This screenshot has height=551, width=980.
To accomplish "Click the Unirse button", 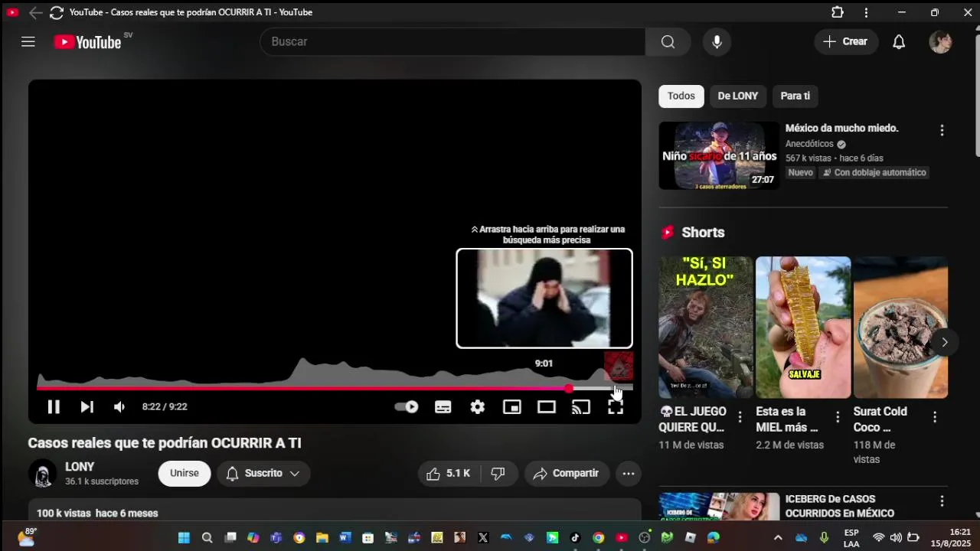I will 185,473.
